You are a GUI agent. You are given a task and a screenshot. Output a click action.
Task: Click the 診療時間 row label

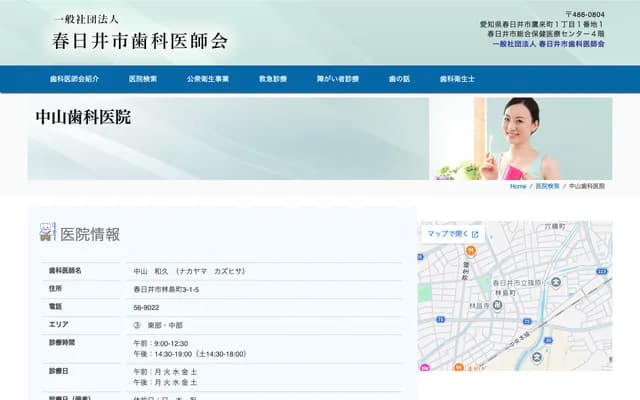[x=62, y=342]
